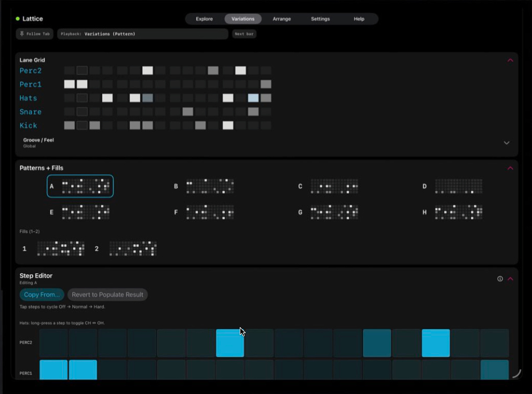Select pattern D thumbnail
532x394 pixels.
459,186
